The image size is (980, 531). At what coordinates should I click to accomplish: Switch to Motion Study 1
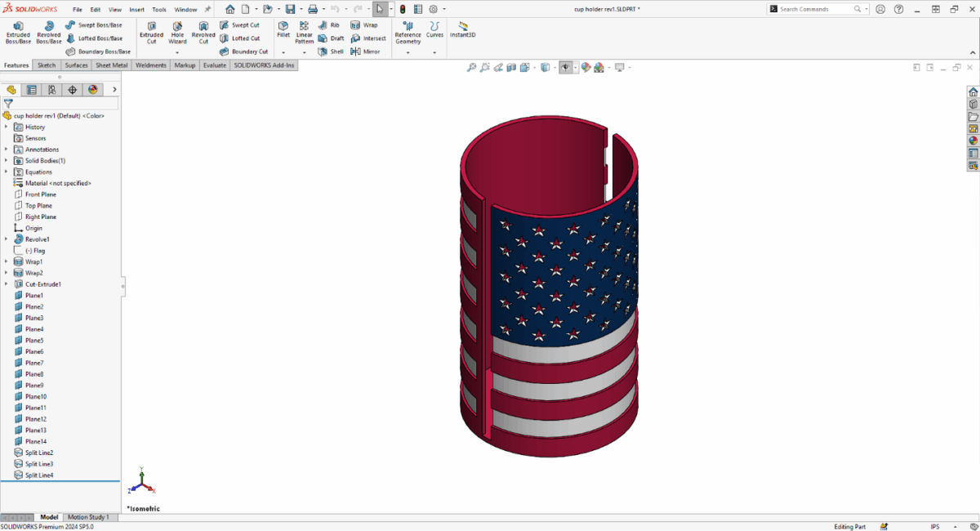tap(90, 516)
